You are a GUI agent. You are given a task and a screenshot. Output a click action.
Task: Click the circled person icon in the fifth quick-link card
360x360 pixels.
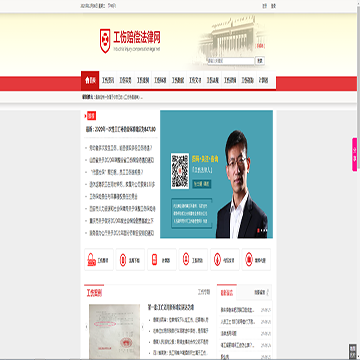point(217,259)
